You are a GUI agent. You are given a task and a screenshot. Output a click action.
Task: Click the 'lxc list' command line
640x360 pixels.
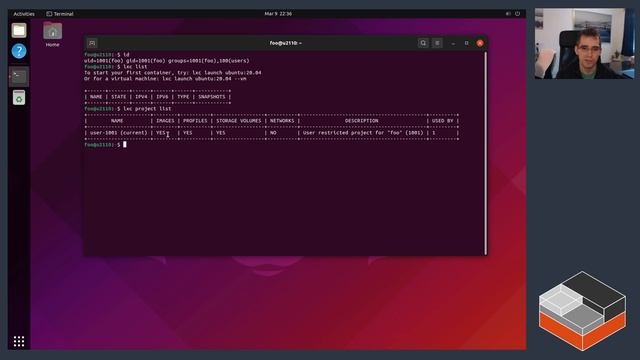pyautogui.click(x=116, y=67)
